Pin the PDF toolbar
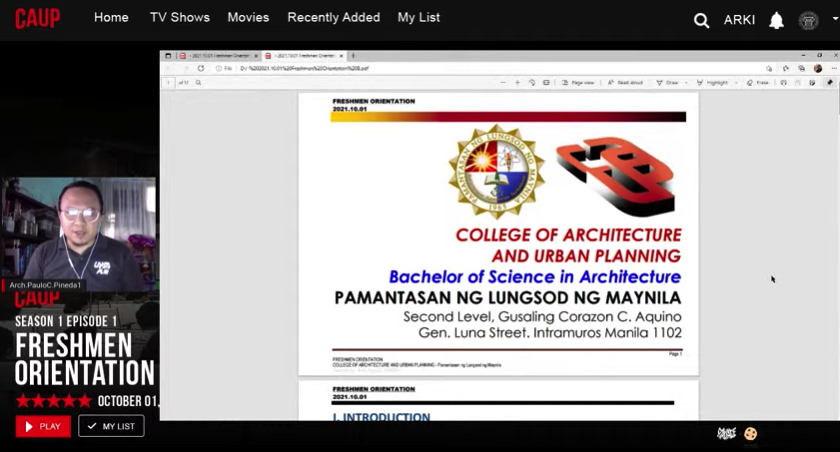840x452 pixels. pos(829,82)
